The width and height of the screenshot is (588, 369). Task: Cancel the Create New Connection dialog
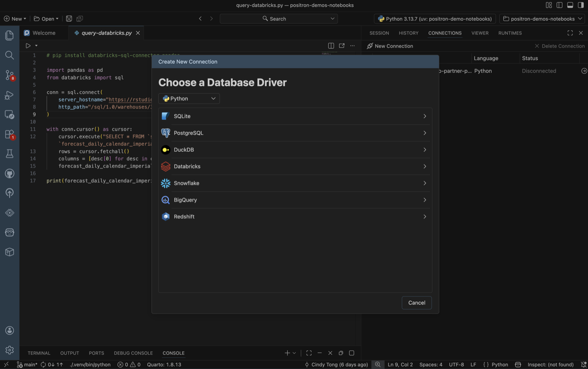(417, 303)
